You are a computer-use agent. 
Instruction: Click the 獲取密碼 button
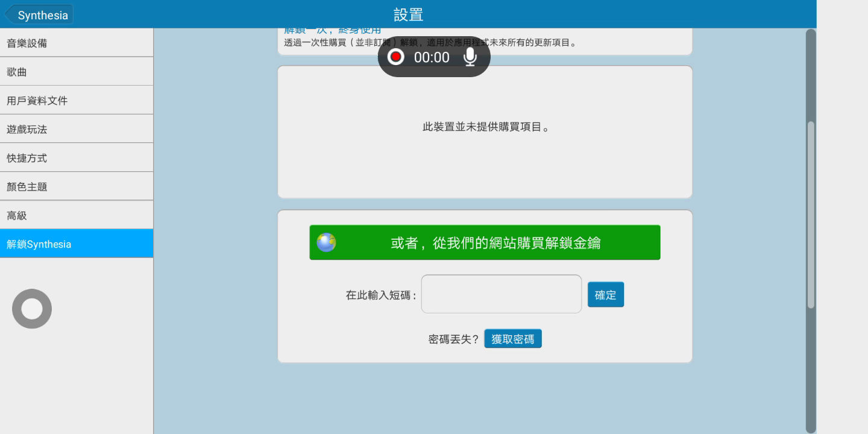pos(512,339)
